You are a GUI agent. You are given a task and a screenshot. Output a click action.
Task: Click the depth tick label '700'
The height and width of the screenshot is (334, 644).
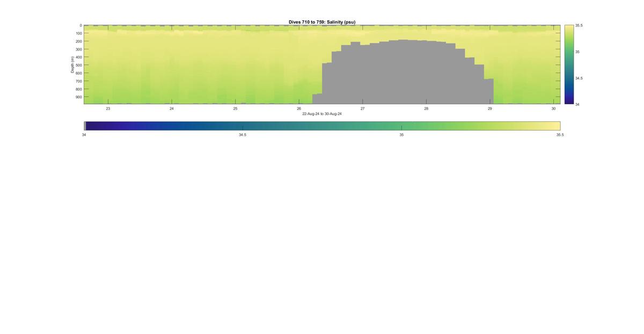coord(78,81)
